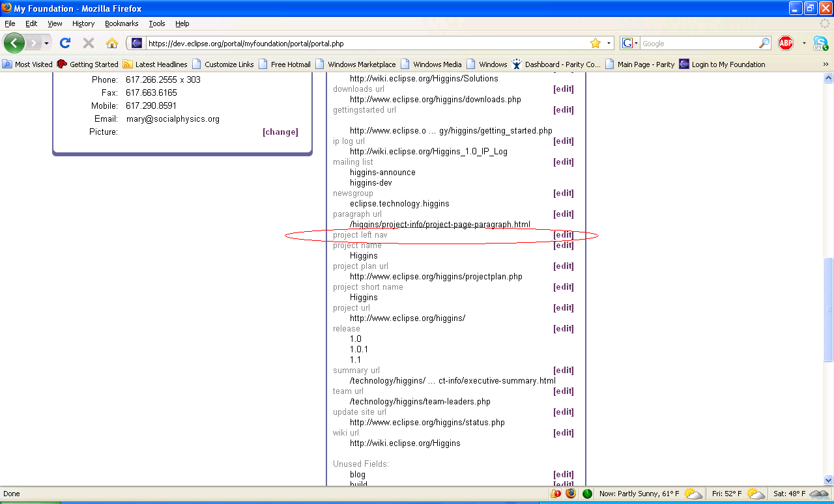Click [edit] next to ip log url

(x=564, y=141)
